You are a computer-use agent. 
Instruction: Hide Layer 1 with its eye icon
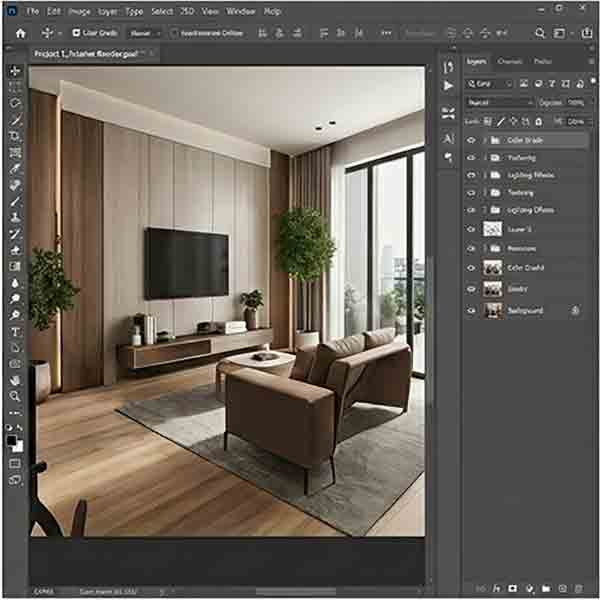pyautogui.click(x=471, y=229)
